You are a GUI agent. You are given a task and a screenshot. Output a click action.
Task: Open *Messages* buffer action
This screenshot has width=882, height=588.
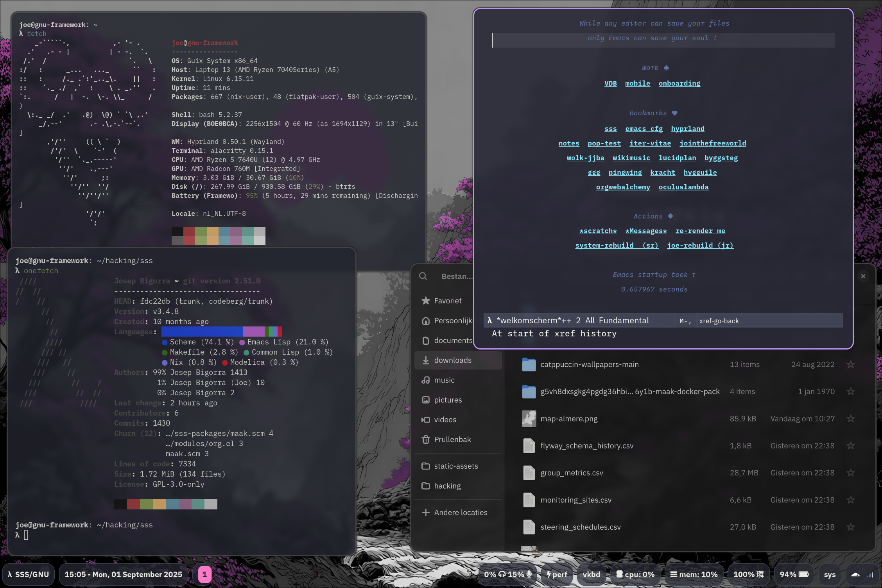[646, 231]
